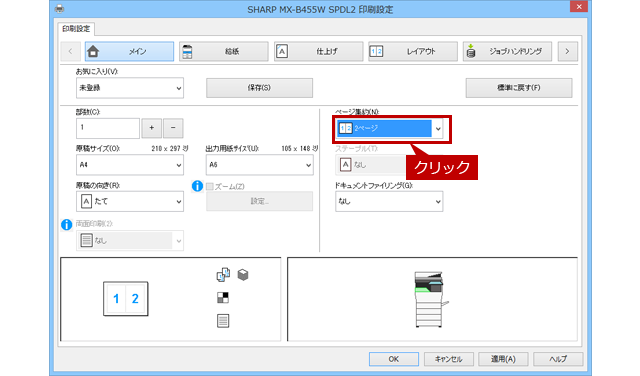Decrease copies with the minus button
640x376 pixels.
[173, 128]
